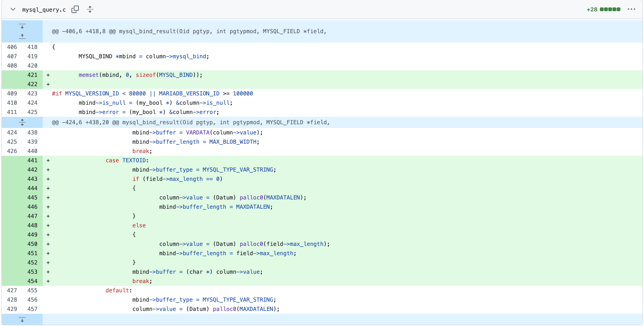Click the memset added code line
The width and height of the screenshot is (644, 326).
140,75
